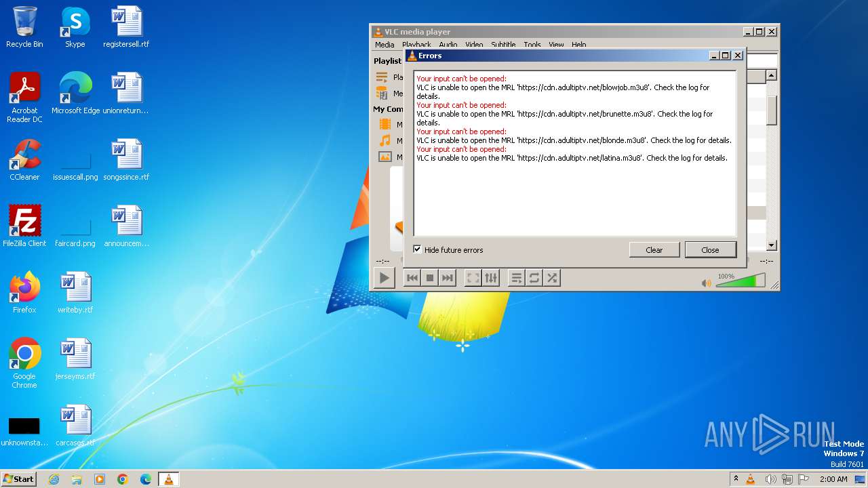Clear the error messages list
868x488 pixels.
coord(654,249)
